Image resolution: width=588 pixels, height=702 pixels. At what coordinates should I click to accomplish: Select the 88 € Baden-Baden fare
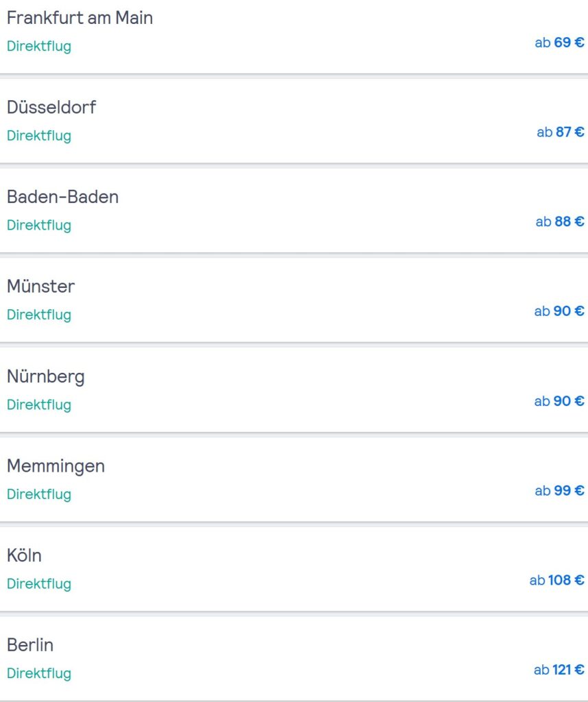pyautogui.click(x=560, y=221)
